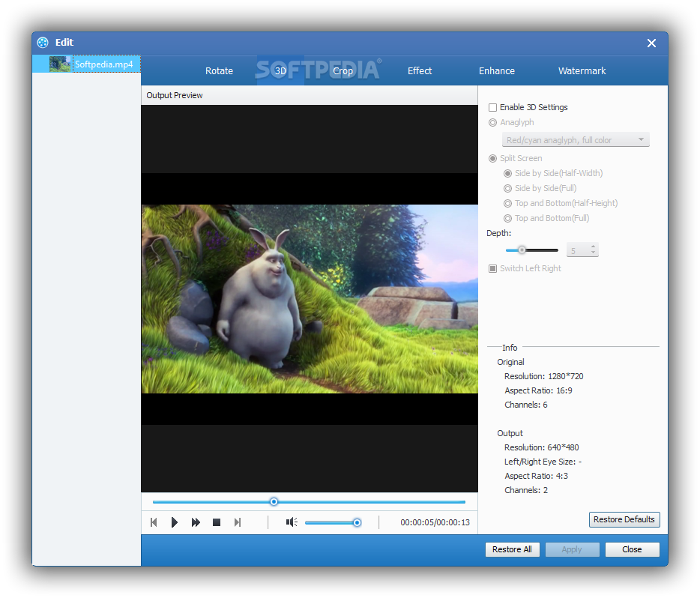The height and width of the screenshot is (598, 700).
Task: Click the fast forward icon
Action: [196, 522]
